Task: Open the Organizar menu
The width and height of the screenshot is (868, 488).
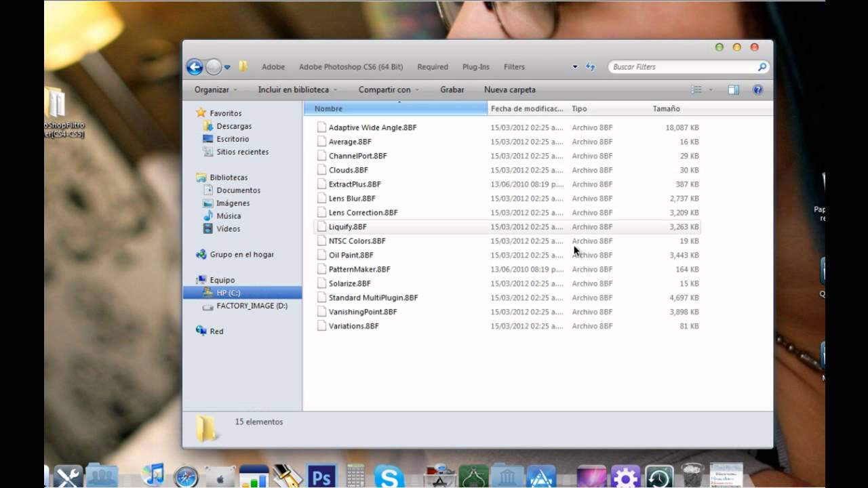Action: [x=216, y=89]
